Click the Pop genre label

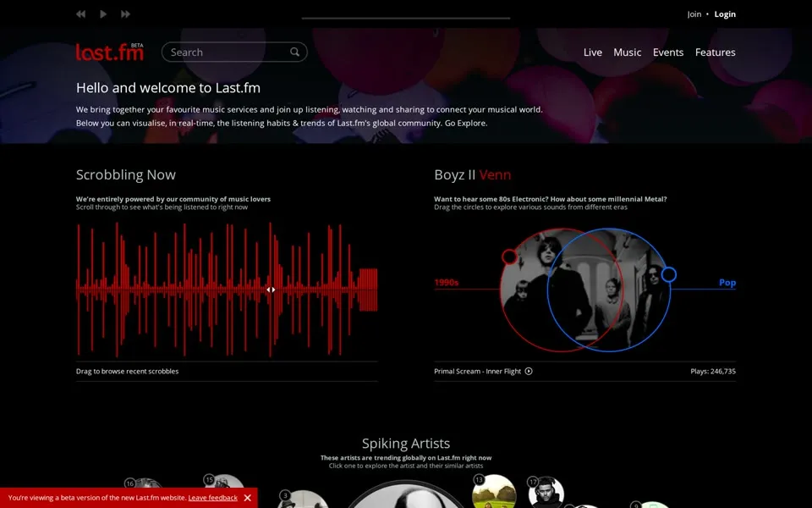click(x=727, y=283)
